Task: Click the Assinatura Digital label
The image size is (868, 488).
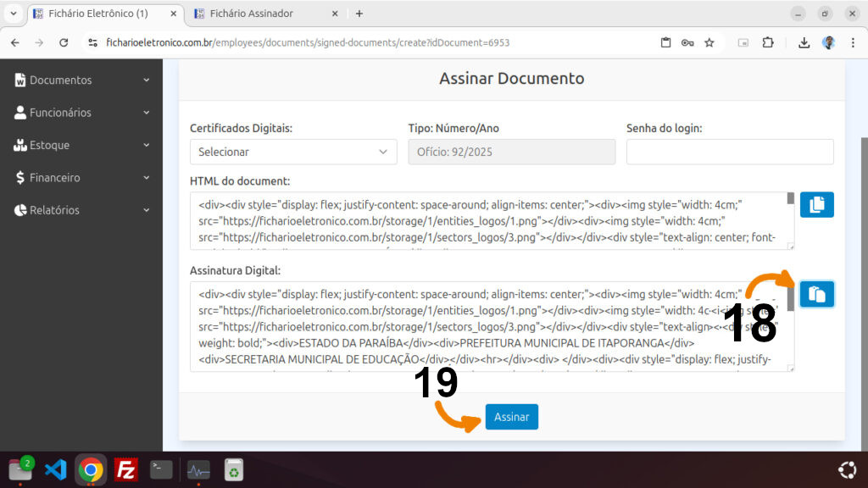Action: [236, 270]
